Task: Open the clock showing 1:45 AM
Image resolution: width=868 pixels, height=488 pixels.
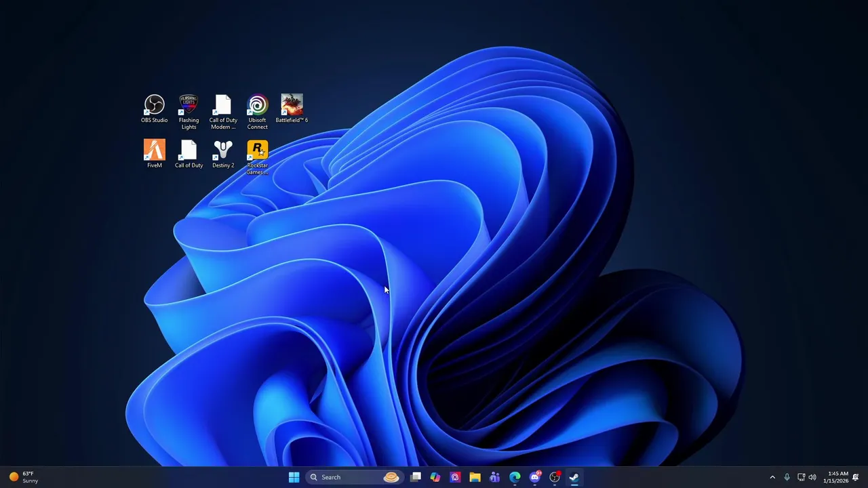Action: click(x=835, y=477)
